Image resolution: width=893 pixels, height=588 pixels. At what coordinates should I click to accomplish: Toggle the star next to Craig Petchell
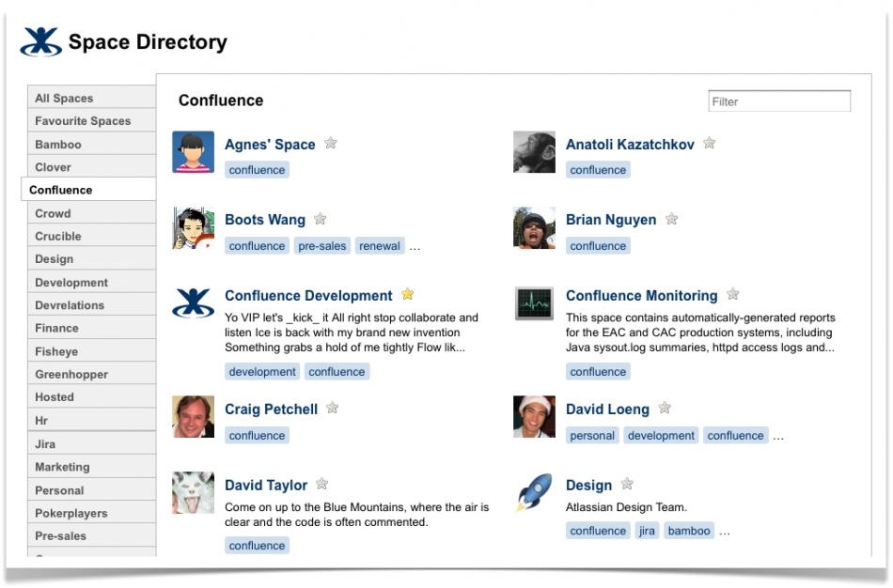[332, 408]
